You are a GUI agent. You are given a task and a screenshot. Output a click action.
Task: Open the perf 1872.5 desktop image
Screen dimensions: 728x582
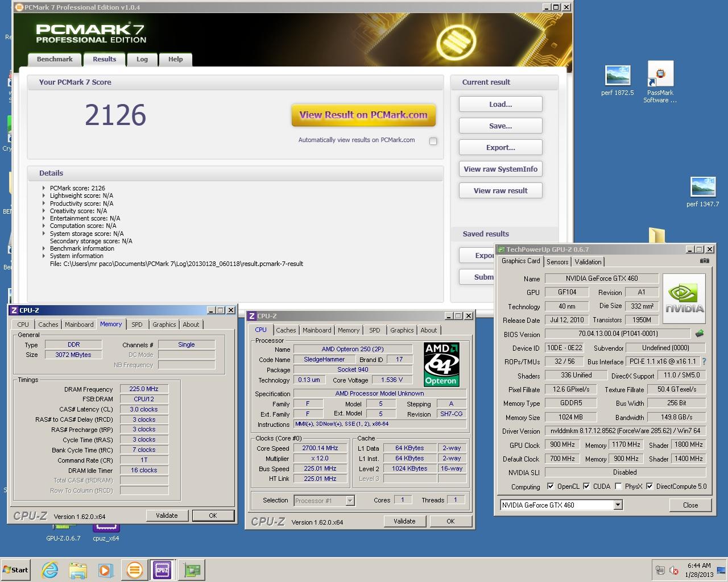click(617, 81)
